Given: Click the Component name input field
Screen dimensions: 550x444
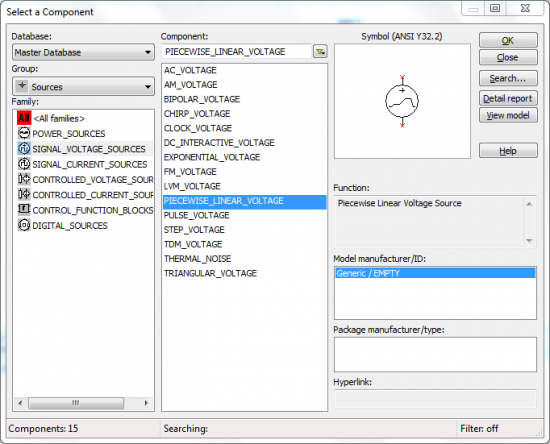Looking at the screenshot, I should click(x=236, y=52).
